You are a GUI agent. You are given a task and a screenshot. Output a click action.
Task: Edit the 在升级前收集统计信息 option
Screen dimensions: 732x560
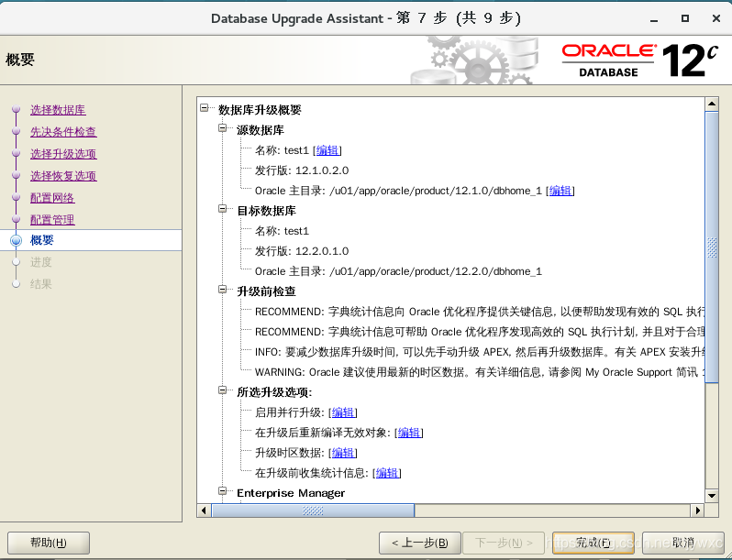click(x=387, y=473)
